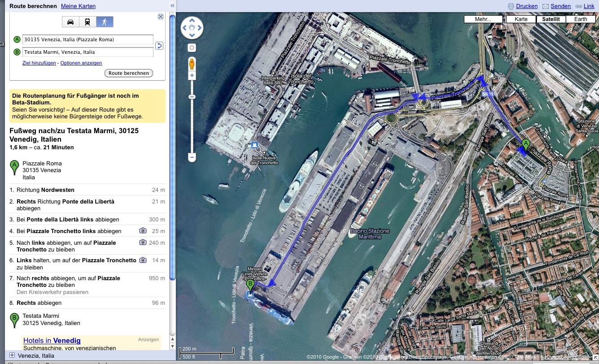Open the Mehr... layers dropdown
This screenshot has height=364, width=599.
point(483,19)
